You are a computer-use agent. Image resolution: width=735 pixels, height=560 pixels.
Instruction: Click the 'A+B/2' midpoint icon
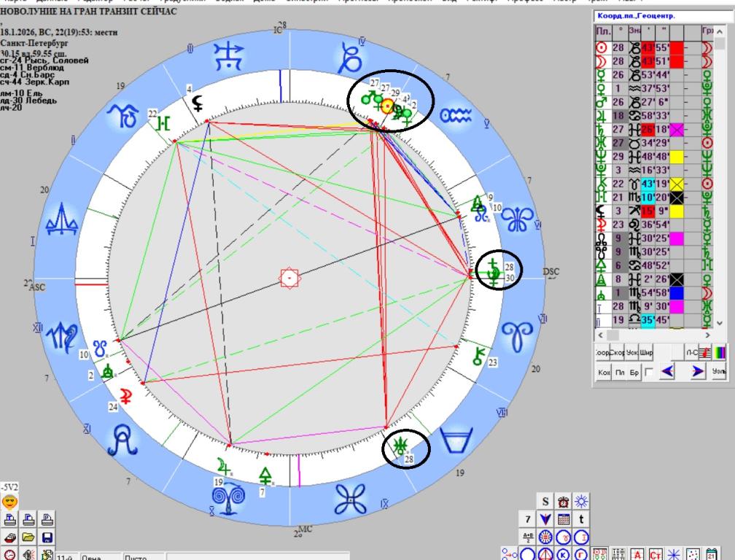[x=528, y=538]
